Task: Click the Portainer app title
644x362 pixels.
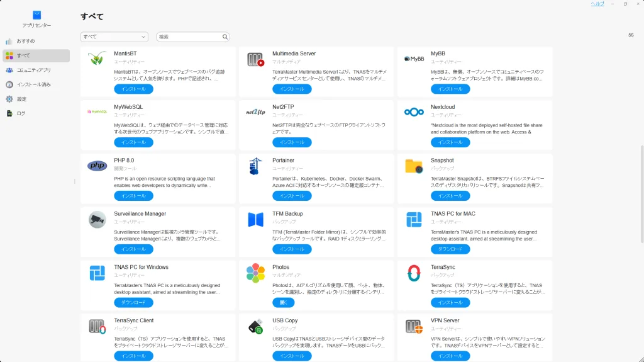Action: click(284, 161)
